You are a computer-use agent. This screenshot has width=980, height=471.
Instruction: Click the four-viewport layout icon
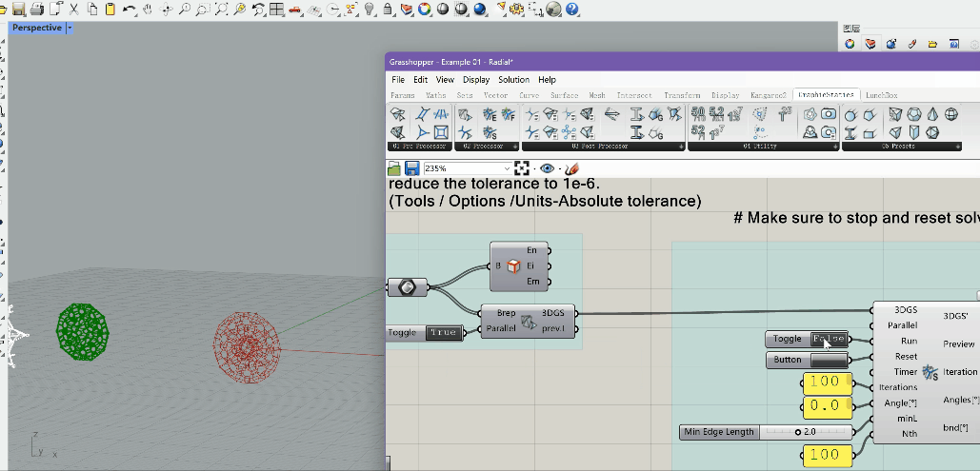point(277,9)
